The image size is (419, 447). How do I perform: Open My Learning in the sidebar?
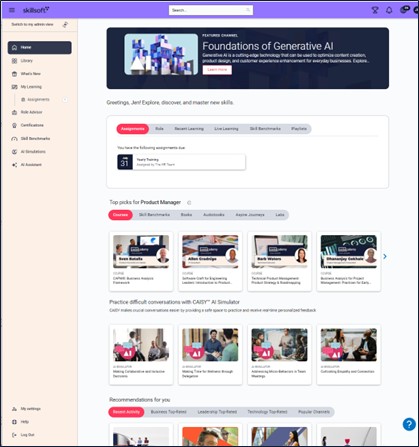pos(31,87)
